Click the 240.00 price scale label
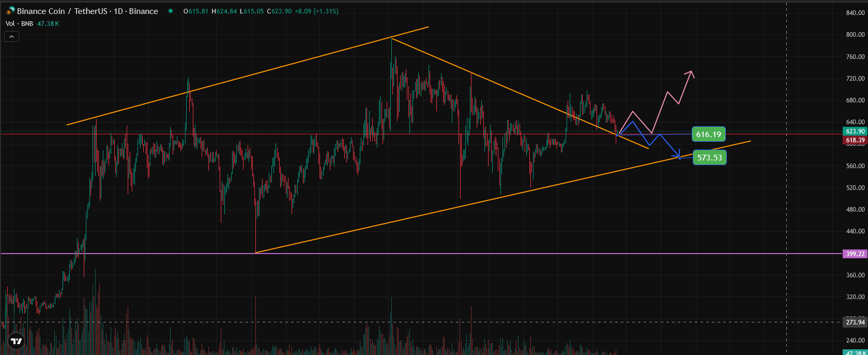 click(855, 341)
